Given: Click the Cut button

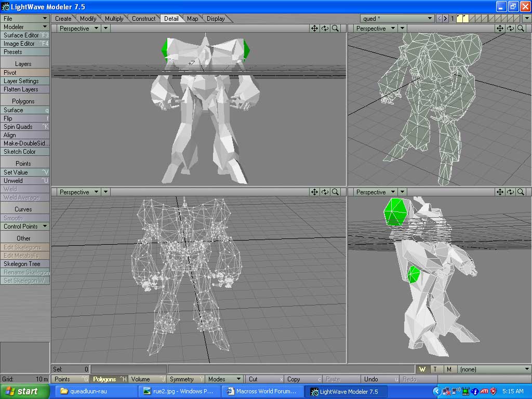Looking at the screenshot, I should click(x=264, y=379).
